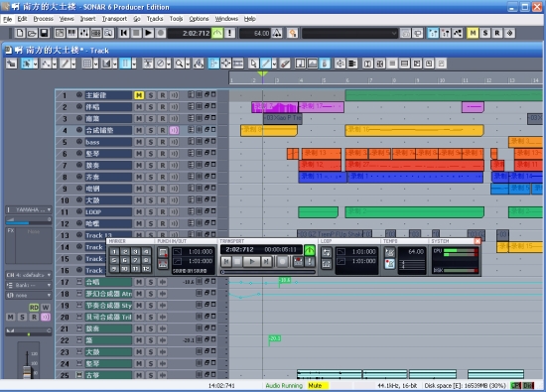This screenshot has width=546, height=392.
Task: Close the floating transport panel
Action: tap(478, 241)
